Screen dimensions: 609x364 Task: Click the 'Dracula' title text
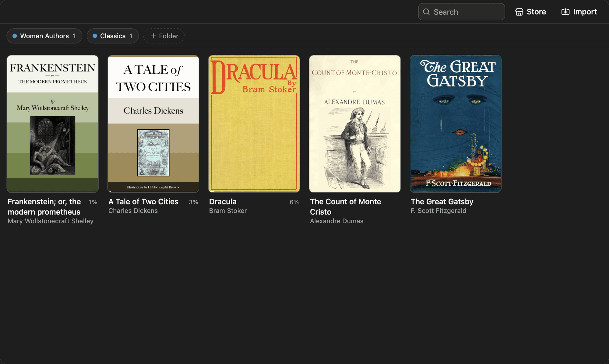[223, 201]
